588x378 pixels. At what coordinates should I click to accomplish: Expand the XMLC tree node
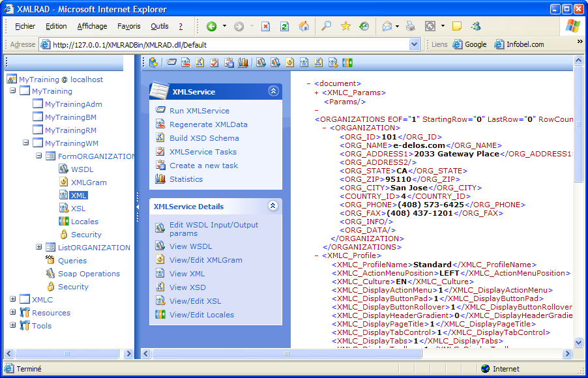[13, 300]
